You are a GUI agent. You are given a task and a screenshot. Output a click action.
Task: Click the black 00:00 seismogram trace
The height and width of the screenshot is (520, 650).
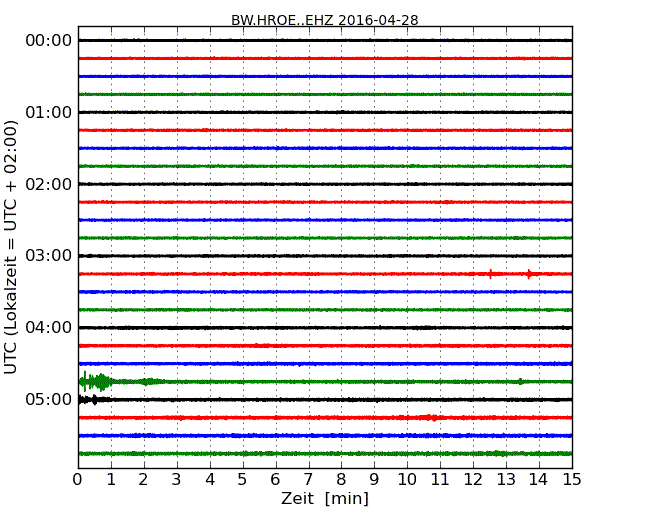tap(325, 40)
